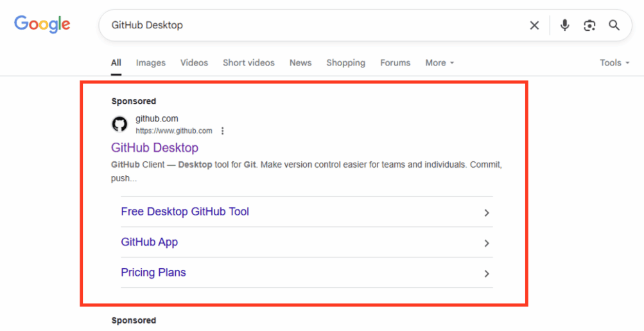Click the github.com site name
The image size is (644, 331).
click(x=157, y=118)
